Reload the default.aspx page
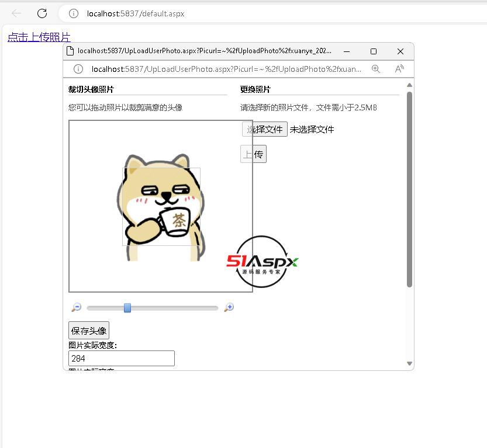 42,13
